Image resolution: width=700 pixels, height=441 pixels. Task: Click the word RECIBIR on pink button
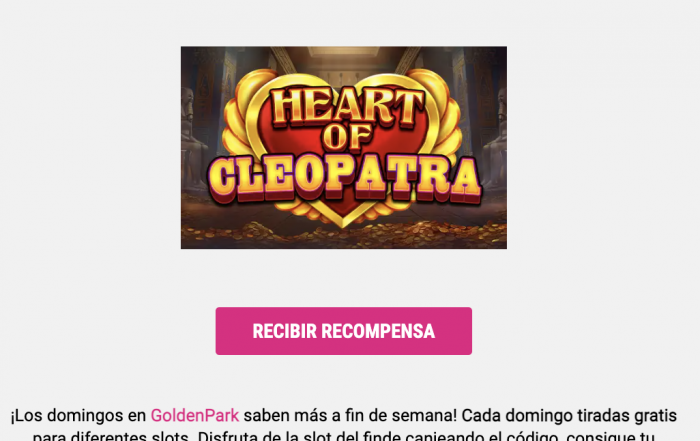click(284, 331)
